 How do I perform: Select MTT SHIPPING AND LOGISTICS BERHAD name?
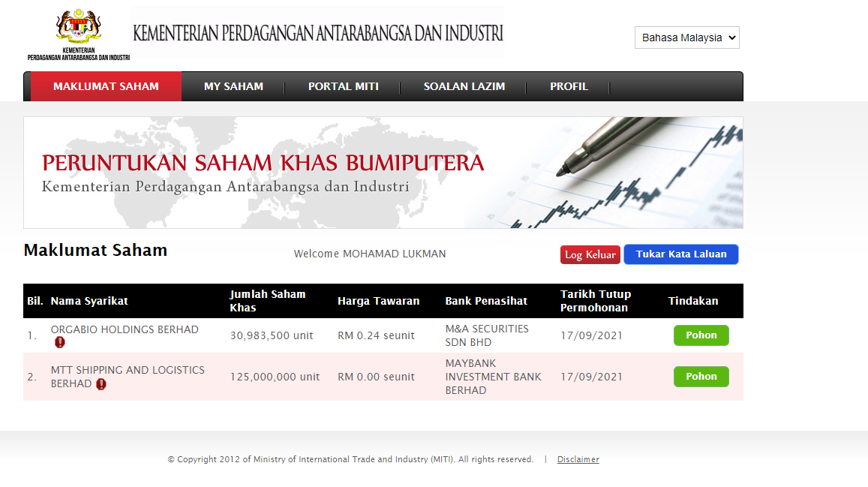[x=127, y=370]
